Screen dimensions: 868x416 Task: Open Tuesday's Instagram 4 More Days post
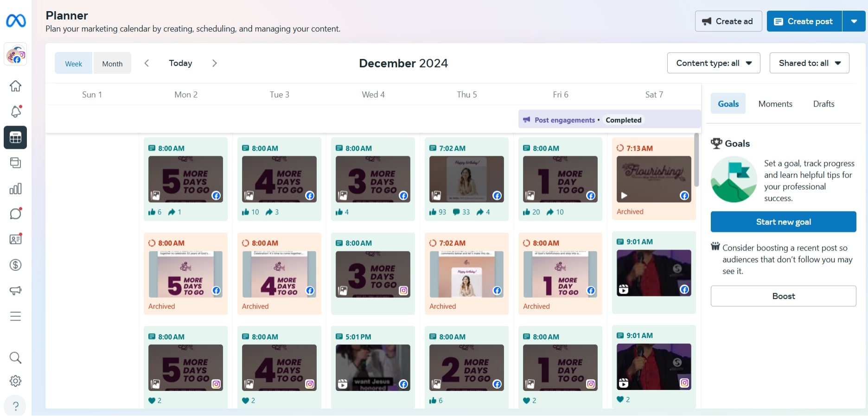click(279, 367)
